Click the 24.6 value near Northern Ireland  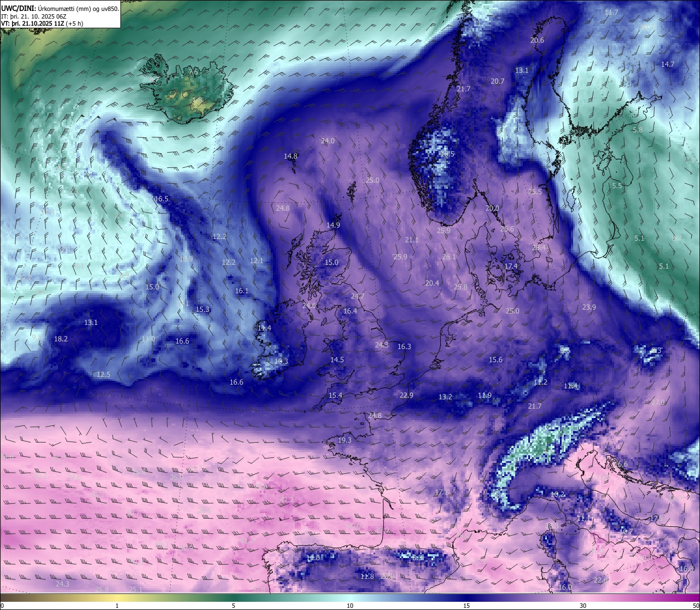pyautogui.click(x=309, y=305)
